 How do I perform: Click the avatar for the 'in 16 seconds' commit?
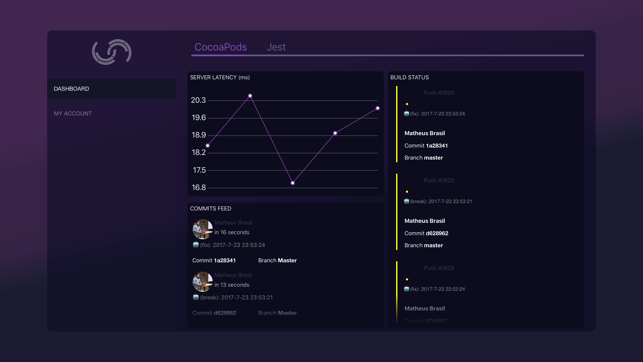(203, 229)
